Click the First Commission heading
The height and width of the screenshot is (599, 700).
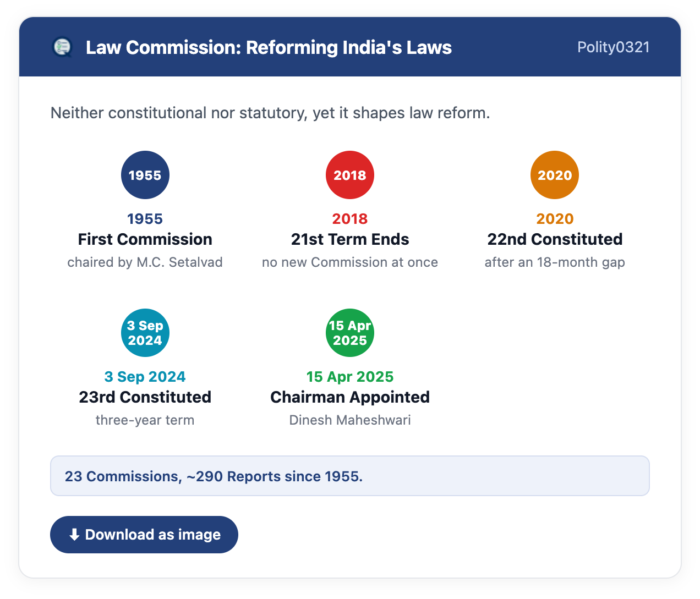click(x=145, y=239)
